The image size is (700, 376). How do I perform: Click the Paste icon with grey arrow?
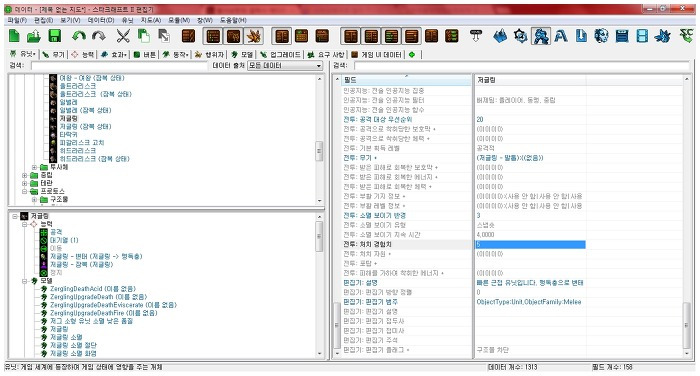pos(164,36)
